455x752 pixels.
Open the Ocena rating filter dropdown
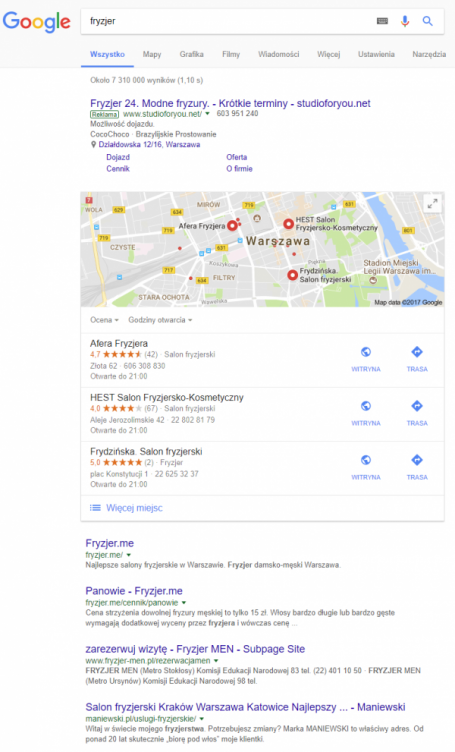coord(104,320)
